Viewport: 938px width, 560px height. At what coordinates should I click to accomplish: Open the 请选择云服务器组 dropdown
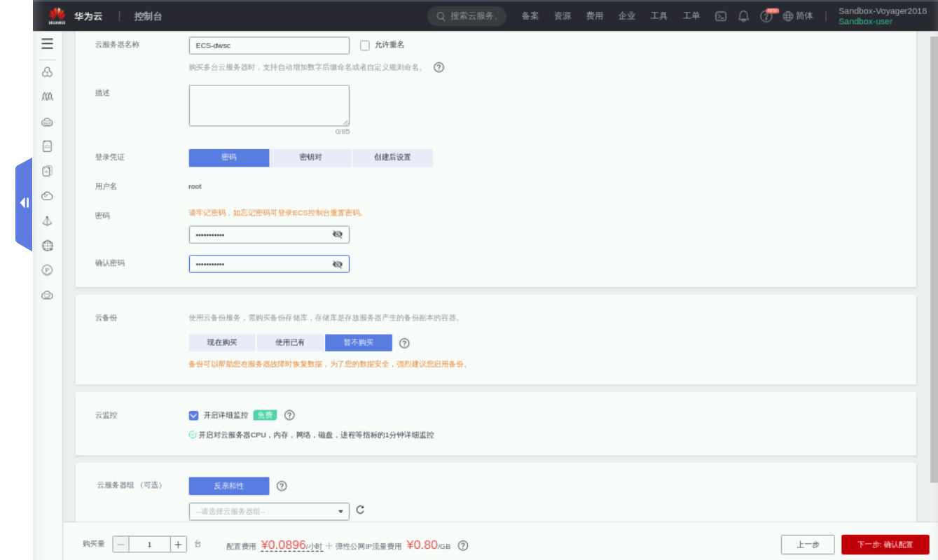[x=269, y=512]
